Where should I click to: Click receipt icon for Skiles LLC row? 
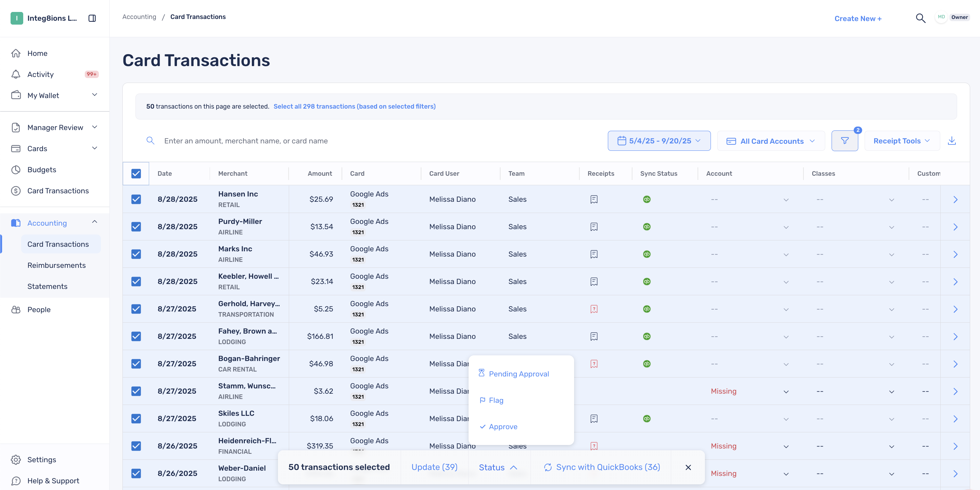click(x=594, y=419)
